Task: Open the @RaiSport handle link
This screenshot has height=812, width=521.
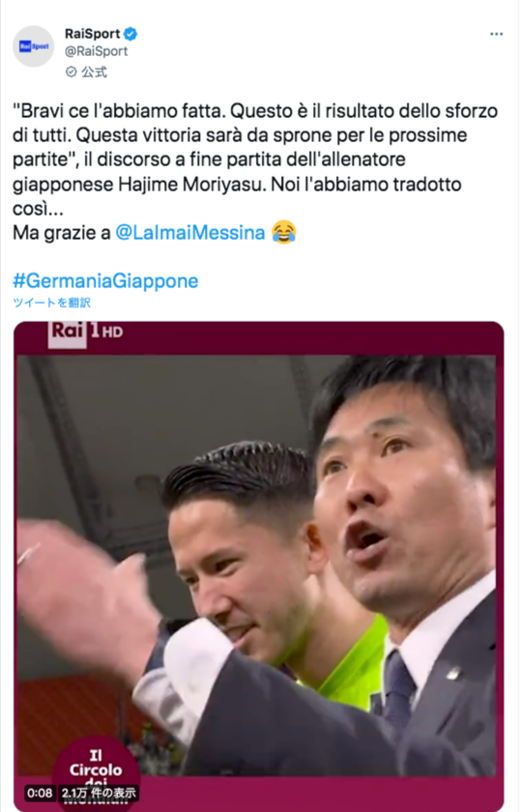Action: coord(96,51)
